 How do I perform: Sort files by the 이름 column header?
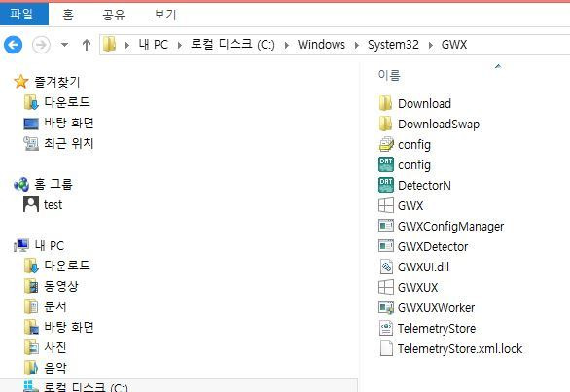pyautogui.click(x=389, y=75)
